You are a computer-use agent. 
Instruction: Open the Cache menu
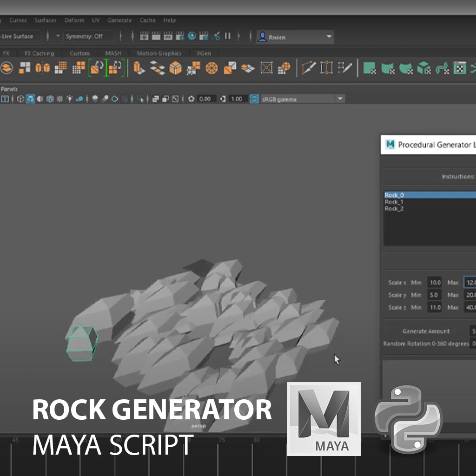click(147, 20)
